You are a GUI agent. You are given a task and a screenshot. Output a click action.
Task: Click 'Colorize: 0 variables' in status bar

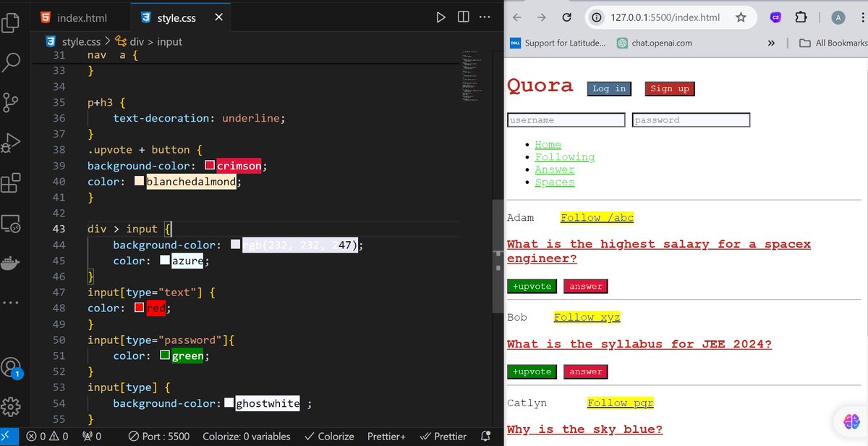[247, 437]
